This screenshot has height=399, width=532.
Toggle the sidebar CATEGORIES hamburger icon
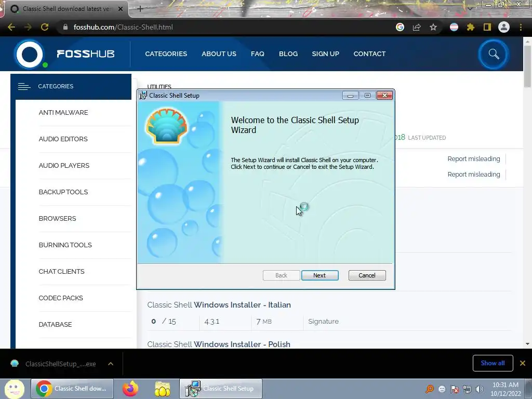24,87
